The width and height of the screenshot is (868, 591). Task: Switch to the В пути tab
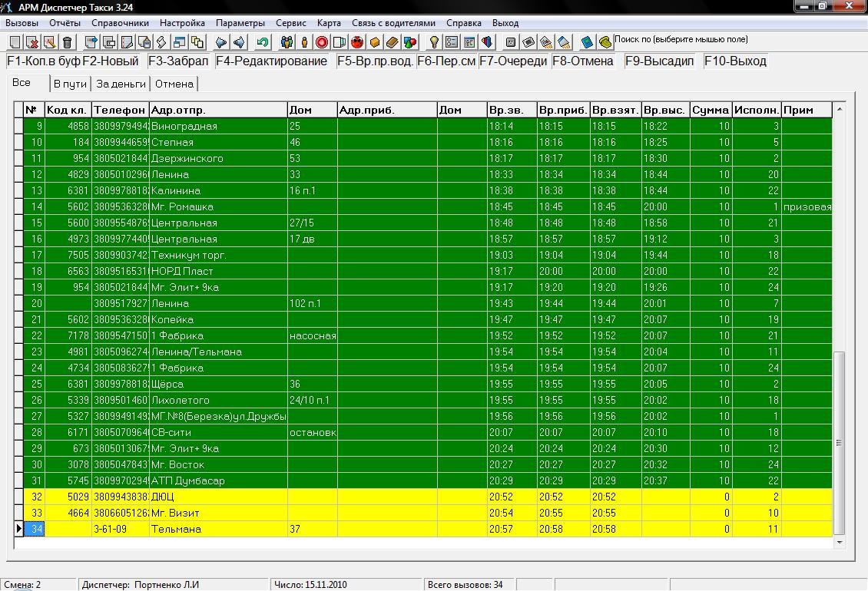(x=70, y=84)
